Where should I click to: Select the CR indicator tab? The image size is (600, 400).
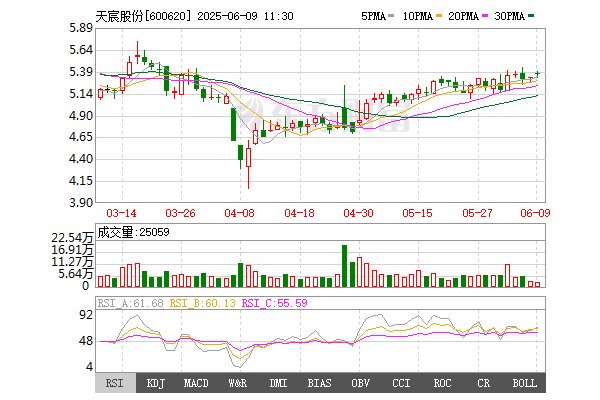click(483, 383)
